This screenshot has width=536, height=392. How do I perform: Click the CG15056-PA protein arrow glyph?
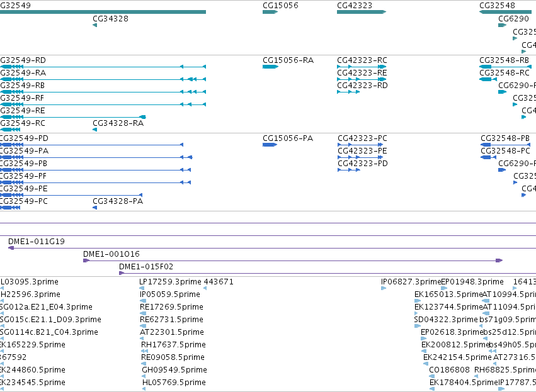(x=270, y=145)
